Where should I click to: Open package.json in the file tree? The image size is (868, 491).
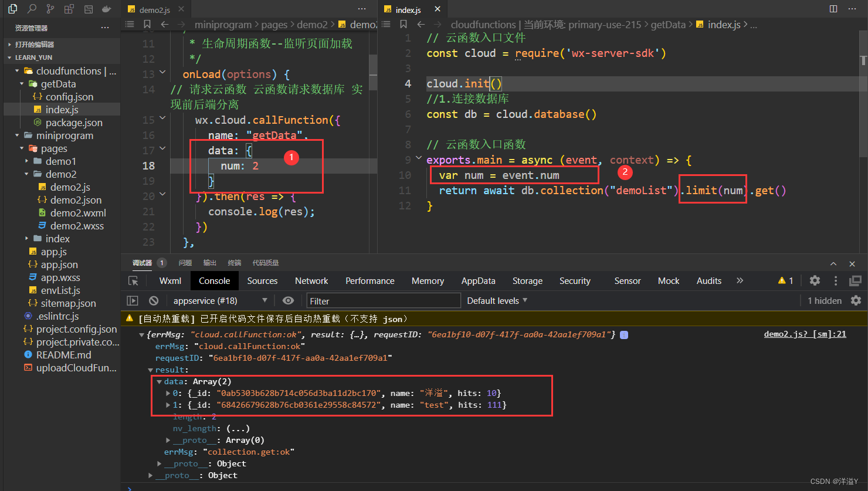(x=74, y=123)
